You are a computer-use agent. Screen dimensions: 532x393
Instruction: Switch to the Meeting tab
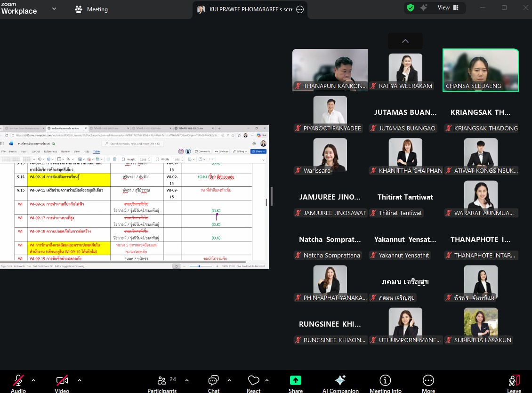(x=92, y=9)
